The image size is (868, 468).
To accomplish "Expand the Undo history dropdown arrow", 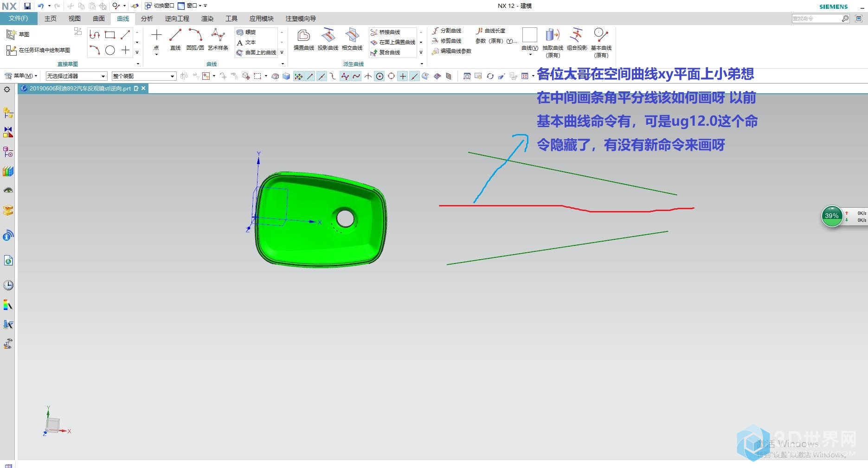I will coord(49,6).
